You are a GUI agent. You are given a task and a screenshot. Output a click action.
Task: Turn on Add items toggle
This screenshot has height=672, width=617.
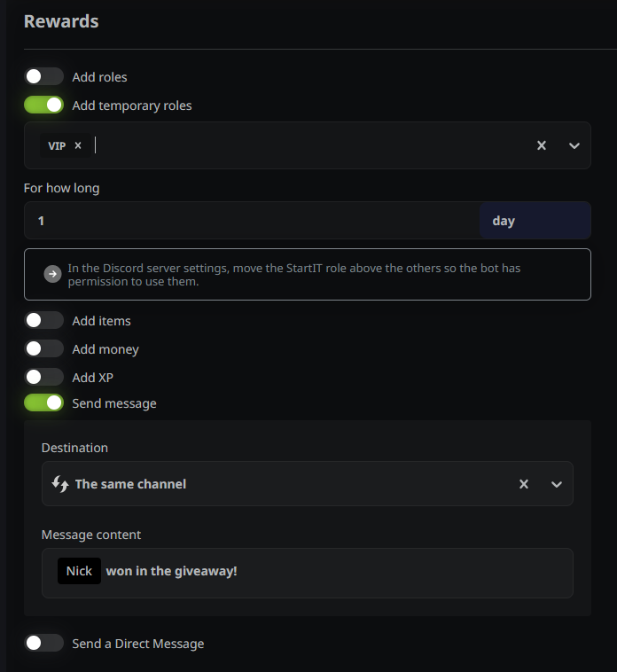click(44, 321)
